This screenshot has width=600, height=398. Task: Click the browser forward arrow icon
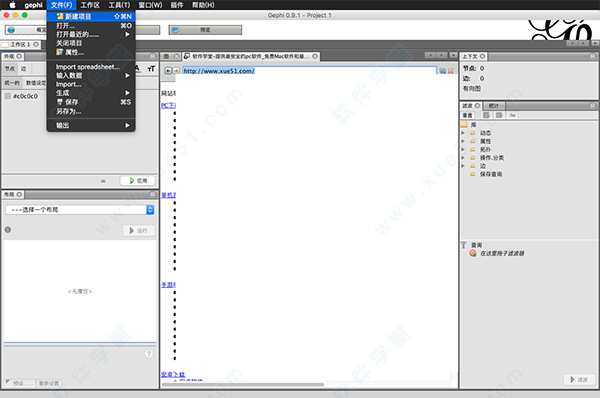coord(176,71)
